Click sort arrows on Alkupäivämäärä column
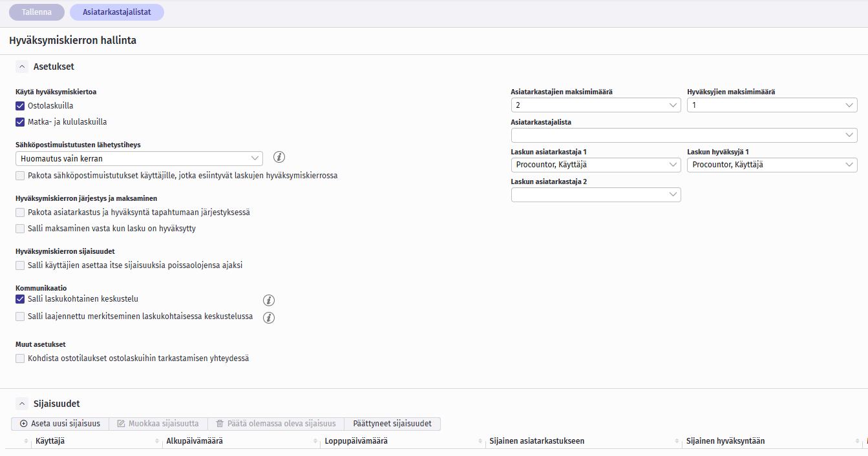Viewport: 868px width, 456px height. [x=158, y=441]
